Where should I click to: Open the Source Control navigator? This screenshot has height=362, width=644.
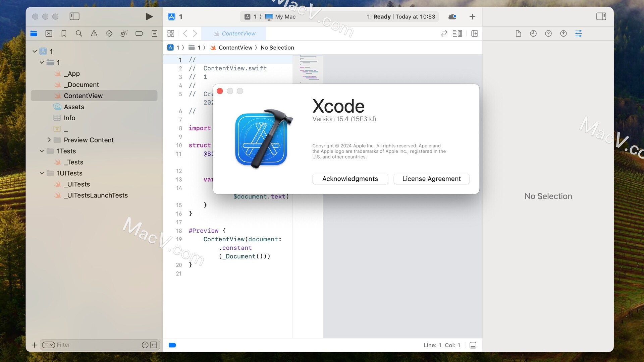pyautogui.click(x=49, y=34)
